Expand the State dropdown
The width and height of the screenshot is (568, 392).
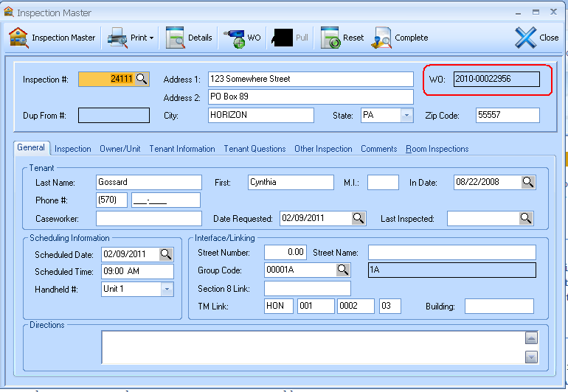pyautogui.click(x=406, y=116)
